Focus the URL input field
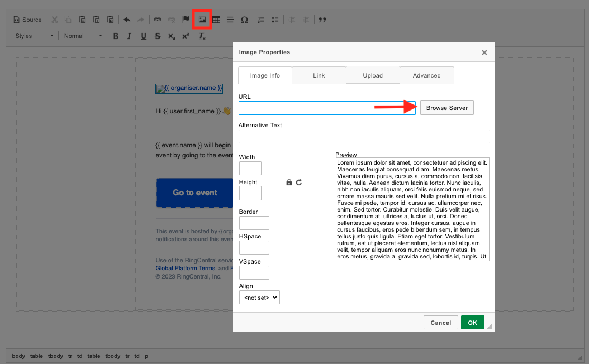The height and width of the screenshot is (364, 589). coord(327,108)
